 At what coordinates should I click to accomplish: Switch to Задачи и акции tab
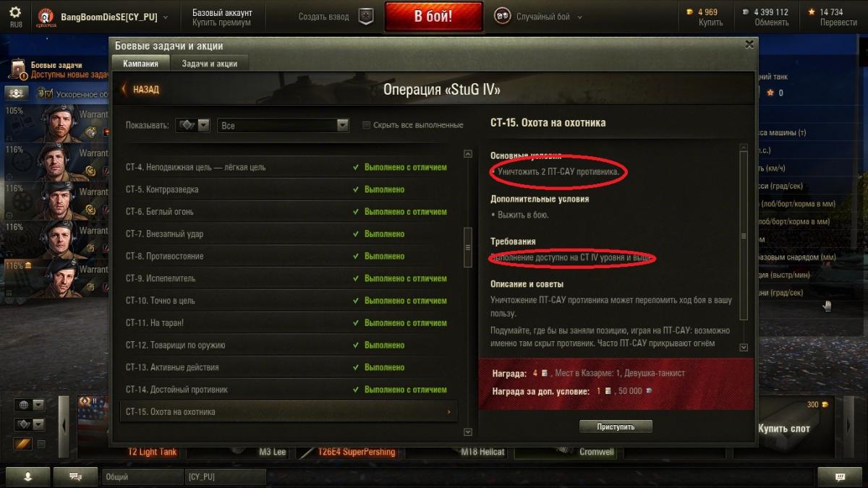click(210, 64)
